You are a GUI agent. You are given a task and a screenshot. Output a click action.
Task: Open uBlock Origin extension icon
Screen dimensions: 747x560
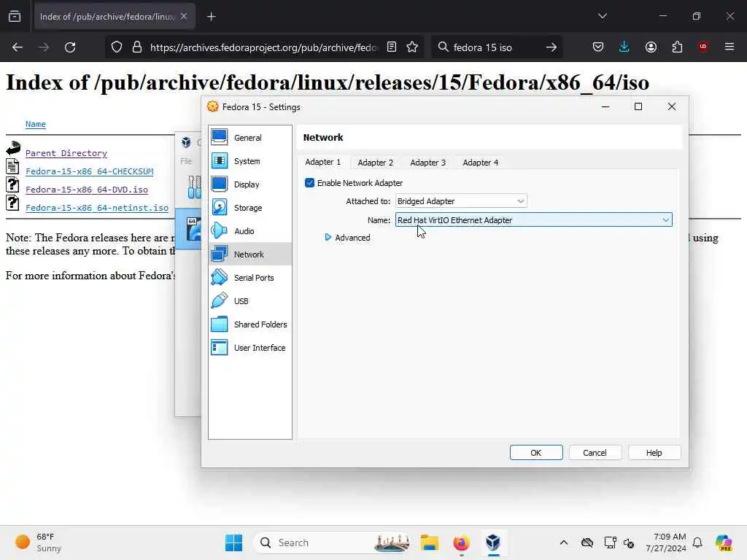click(703, 47)
